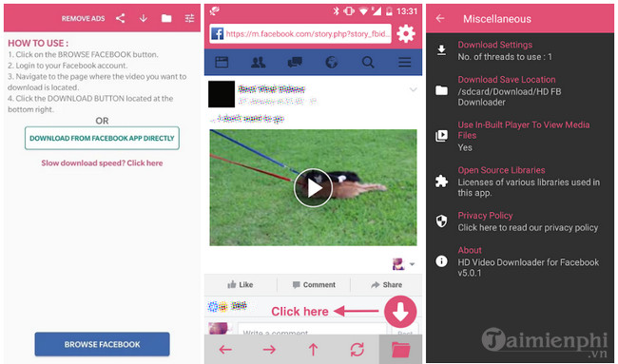The height and width of the screenshot is (364, 618).
Task: Go forward with browser right arrow
Action: point(269,350)
